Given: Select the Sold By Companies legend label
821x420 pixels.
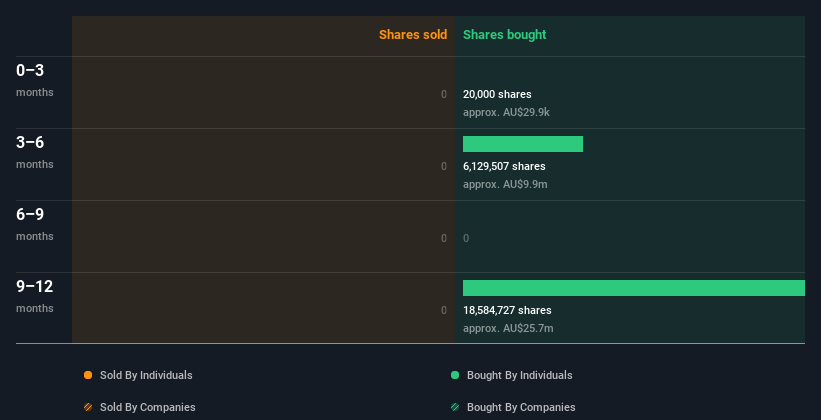Looking at the screenshot, I should click(148, 407).
